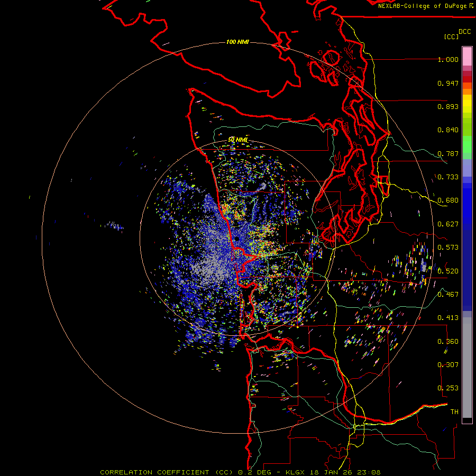Click the Correlation Coefficient KLGX caption text
The height and width of the screenshot is (476, 476).
click(x=240, y=472)
